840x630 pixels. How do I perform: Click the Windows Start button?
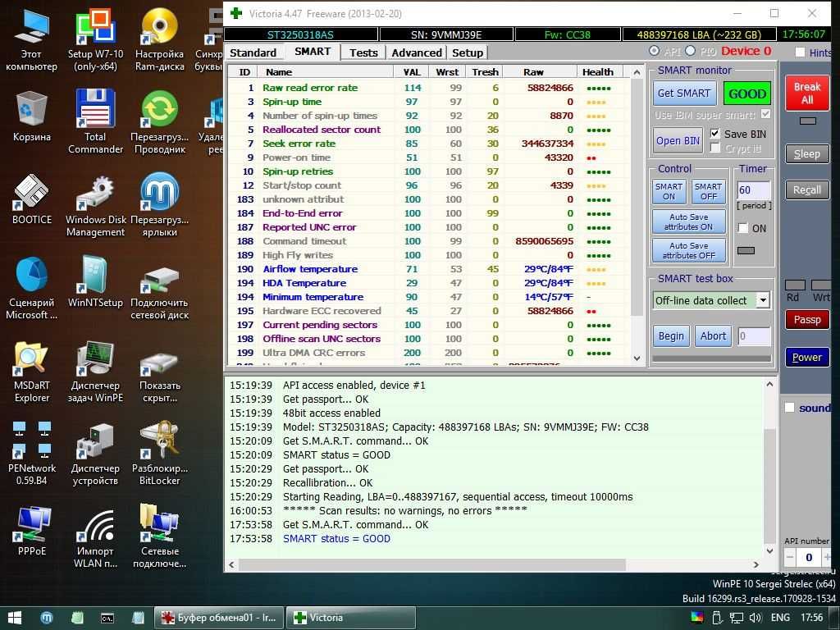pyautogui.click(x=15, y=618)
